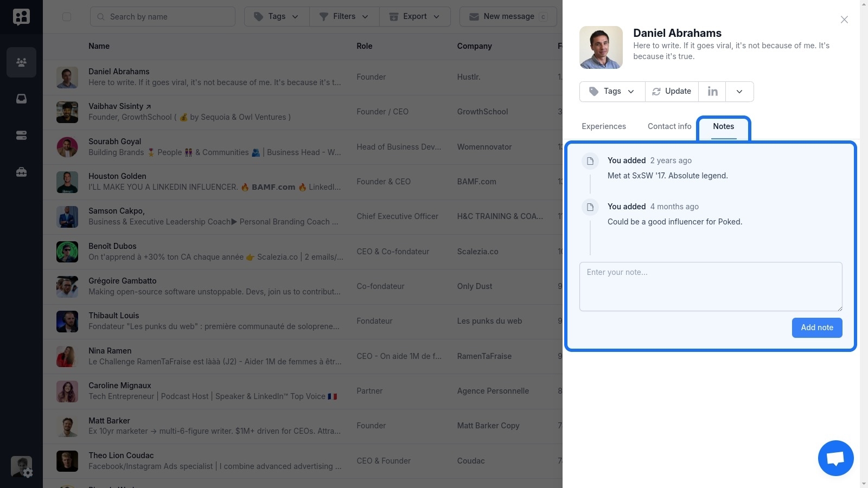Open the Filters dropdown
Viewport: 868px width, 488px height.
[344, 17]
